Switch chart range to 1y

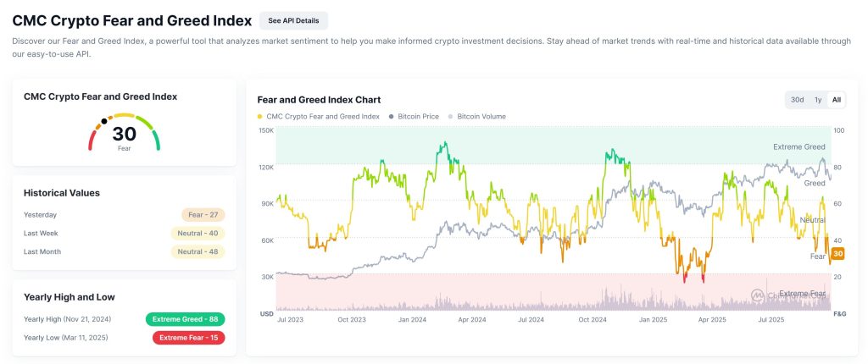(818, 100)
